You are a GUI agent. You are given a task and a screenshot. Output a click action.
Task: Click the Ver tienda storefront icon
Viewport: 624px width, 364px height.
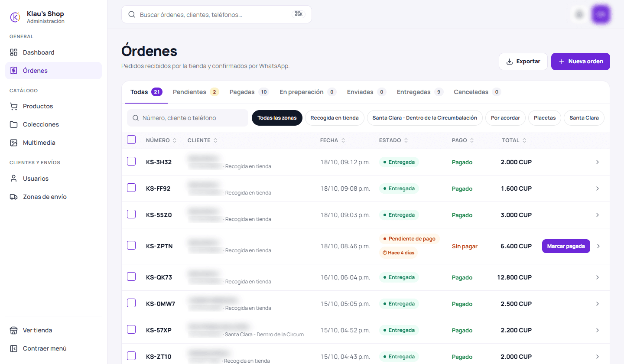tap(14, 330)
